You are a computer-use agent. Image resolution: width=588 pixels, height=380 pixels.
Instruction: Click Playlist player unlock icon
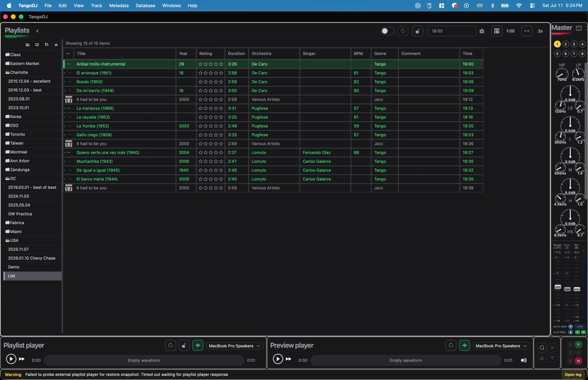click(184, 345)
